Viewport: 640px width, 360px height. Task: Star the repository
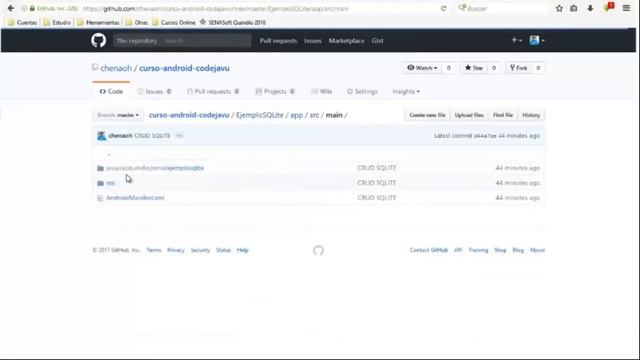coord(474,68)
